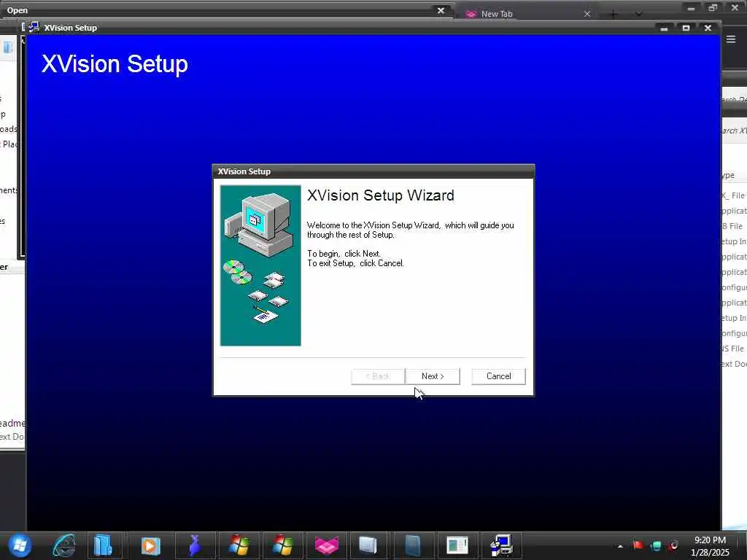
Task: Open the Windows Start menu
Action: point(20,545)
